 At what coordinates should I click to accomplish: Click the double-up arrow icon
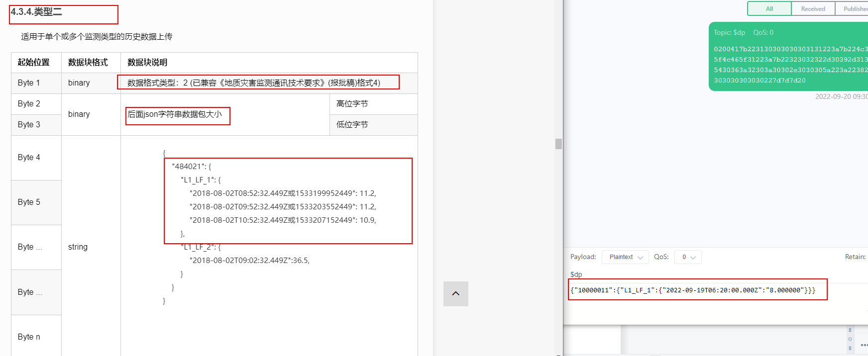[850, 330]
